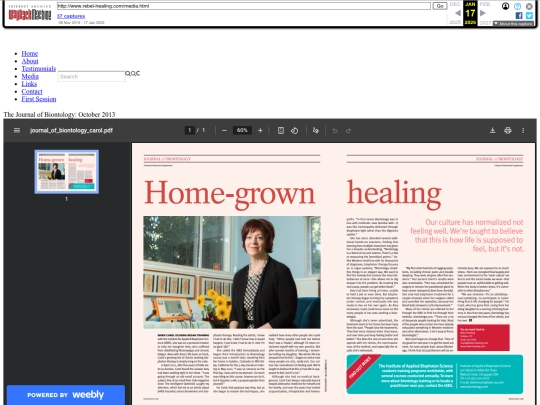The height and width of the screenshot is (405, 540).
Task: Rotate the PDF counterclockwise
Action: [294, 131]
